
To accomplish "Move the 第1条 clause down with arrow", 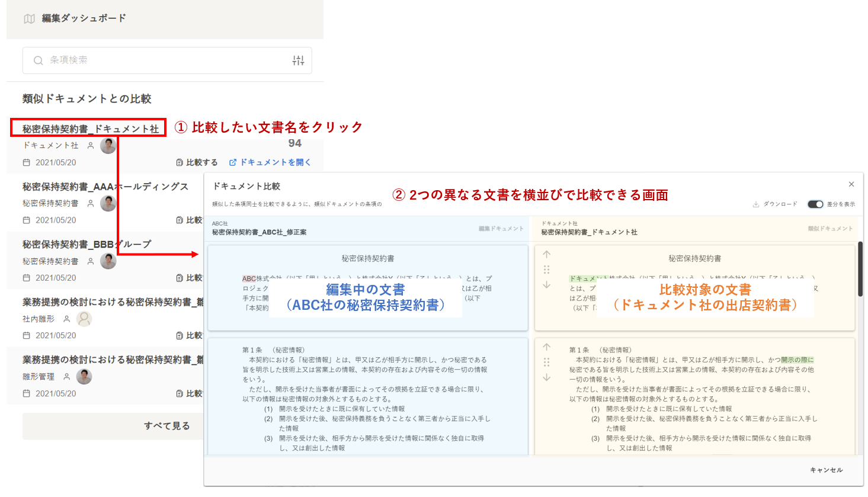I will tap(546, 377).
